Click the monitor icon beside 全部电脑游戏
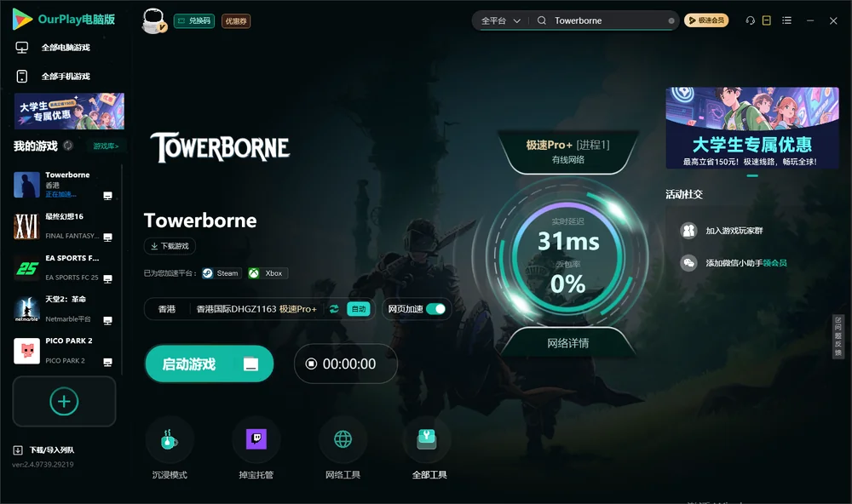The width and height of the screenshot is (852, 504). pos(22,48)
